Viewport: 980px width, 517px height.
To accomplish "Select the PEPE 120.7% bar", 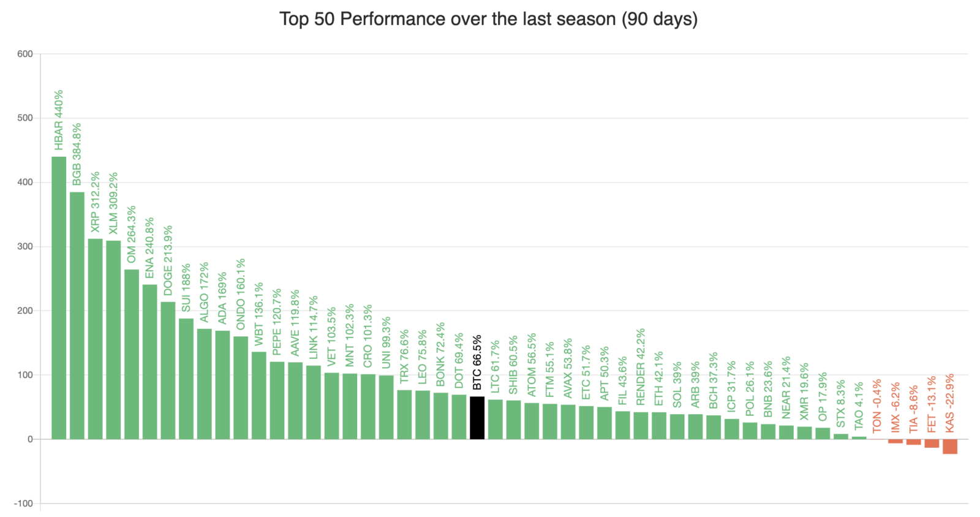I will (x=277, y=401).
